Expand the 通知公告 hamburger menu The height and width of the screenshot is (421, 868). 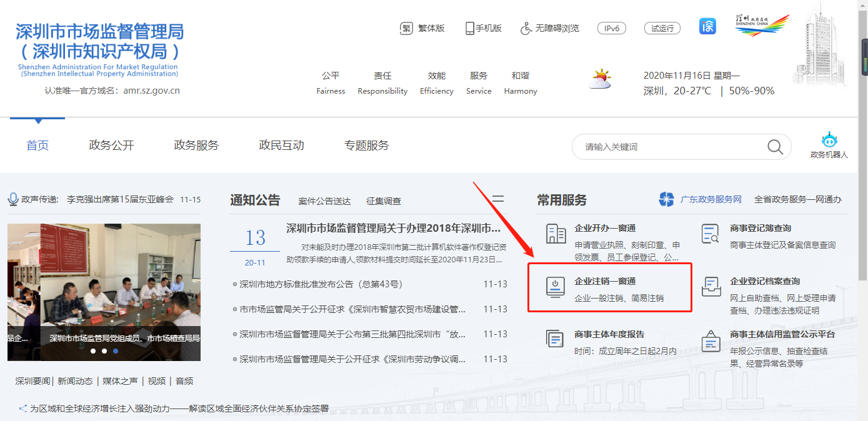(x=497, y=198)
